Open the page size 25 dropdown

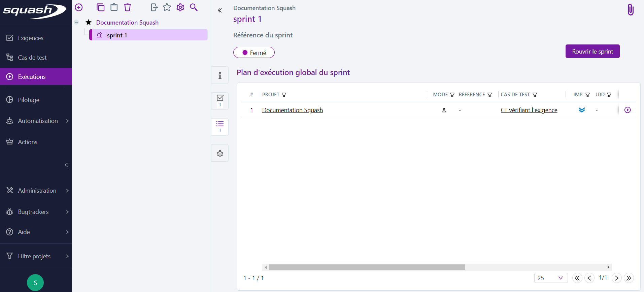(x=551, y=278)
